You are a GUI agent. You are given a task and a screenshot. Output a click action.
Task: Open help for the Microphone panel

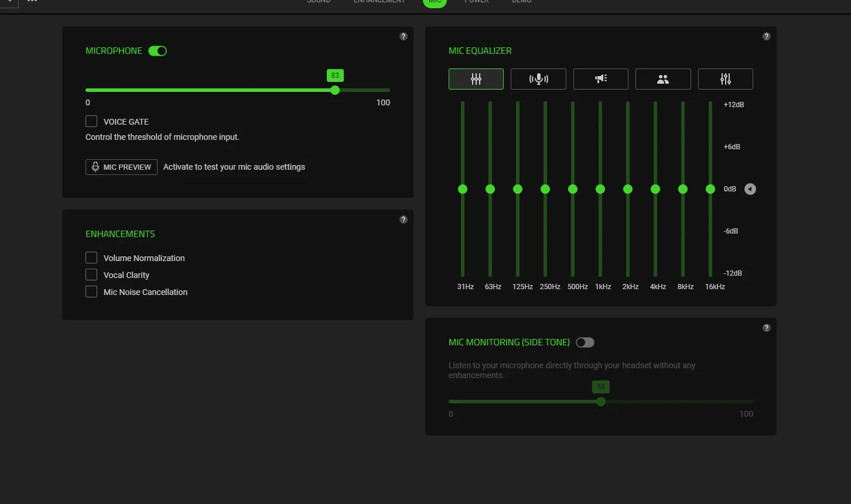click(x=404, y=36)
